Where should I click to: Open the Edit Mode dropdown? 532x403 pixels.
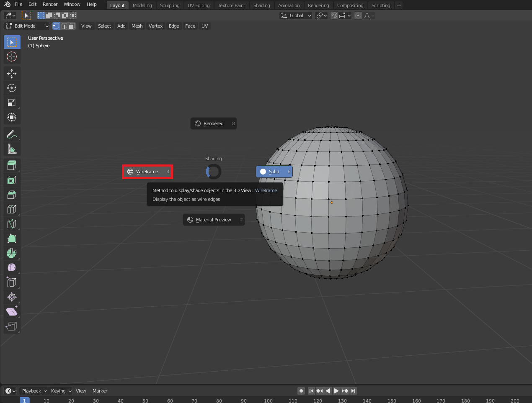(27, 26)
